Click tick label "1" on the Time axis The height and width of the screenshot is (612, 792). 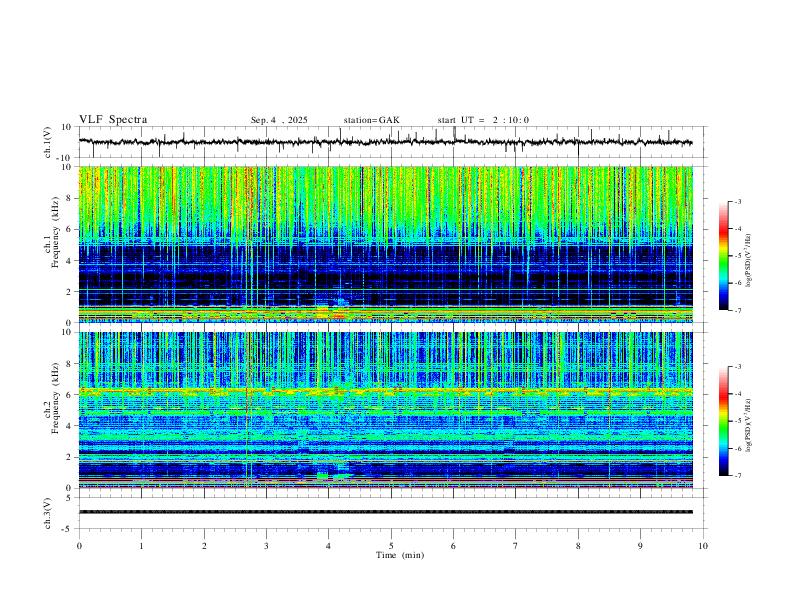(x=141, y=546)
